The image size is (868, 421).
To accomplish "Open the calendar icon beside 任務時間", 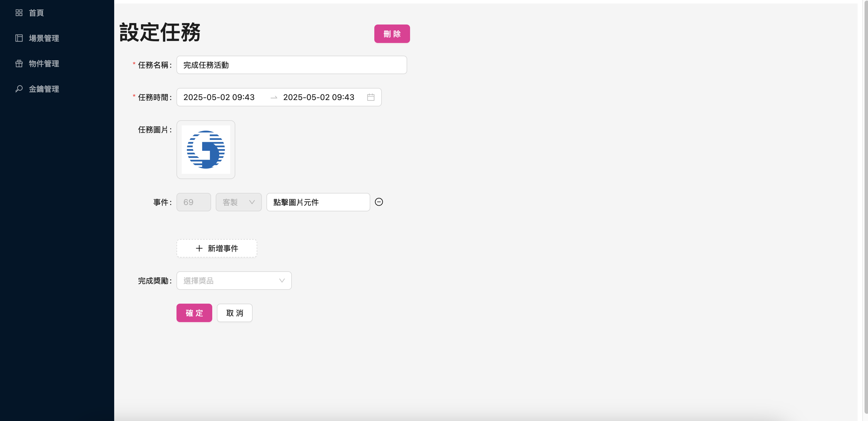I will pos(371,97).
